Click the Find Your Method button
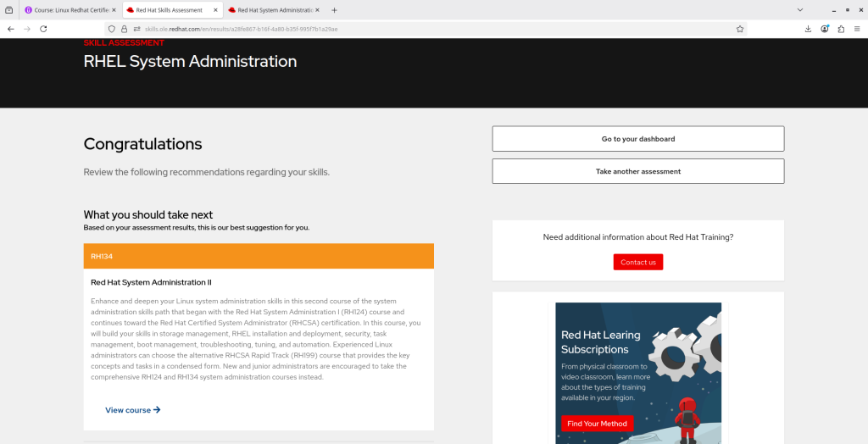The width and height of the screenshot is (868, 444). coord(597,424)
